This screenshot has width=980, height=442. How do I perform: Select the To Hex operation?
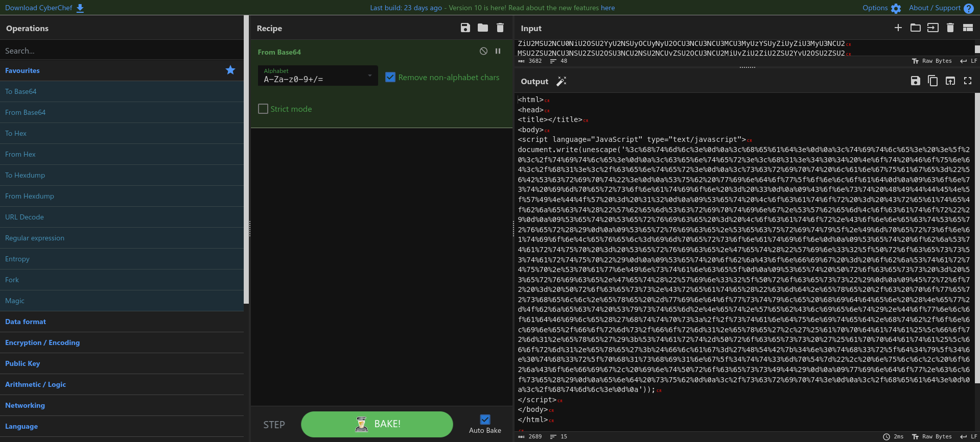[122, 133]
